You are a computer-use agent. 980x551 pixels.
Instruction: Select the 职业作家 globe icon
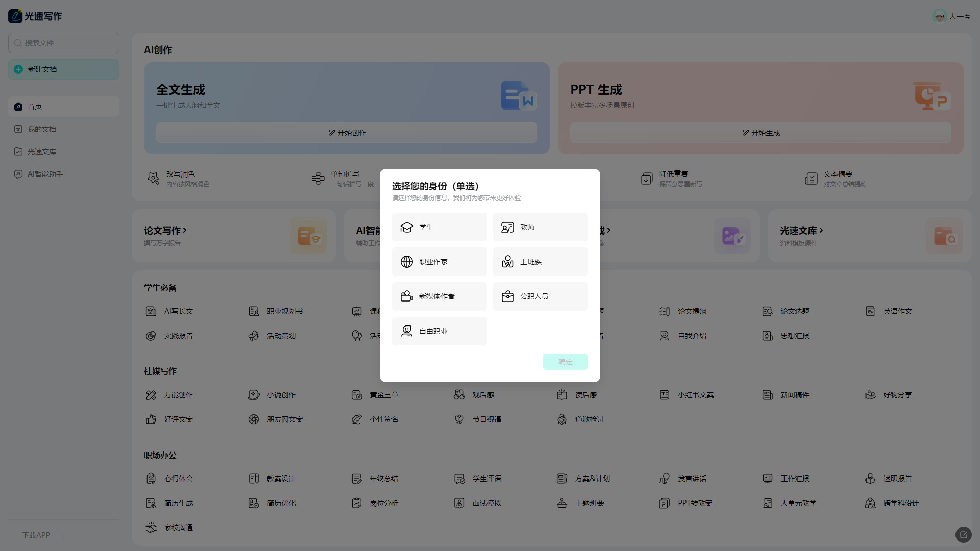(407, 262)
